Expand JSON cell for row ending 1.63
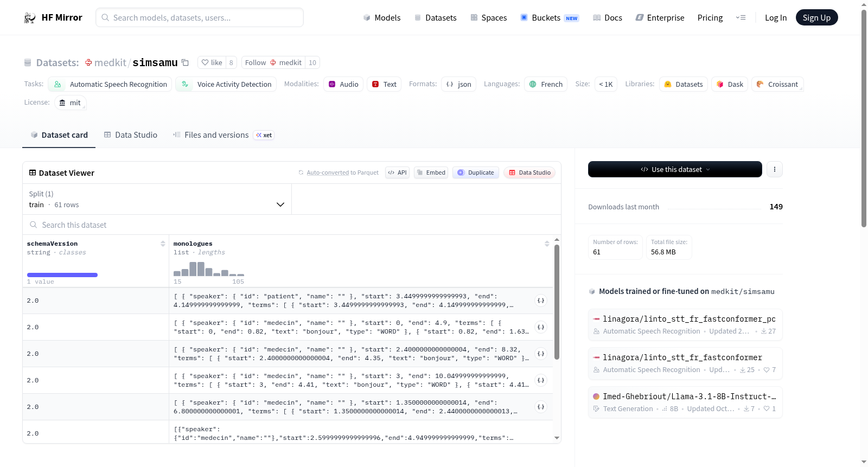 [x=541, y=327]
